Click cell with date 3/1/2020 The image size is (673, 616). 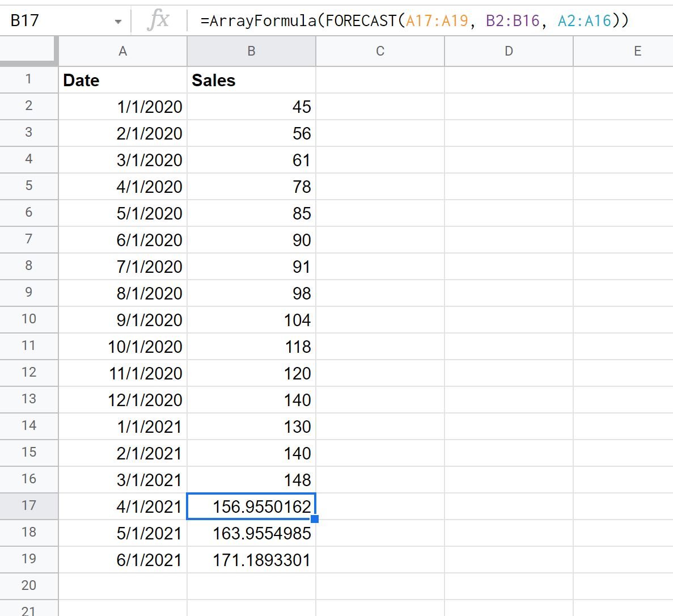coord(123,160)
